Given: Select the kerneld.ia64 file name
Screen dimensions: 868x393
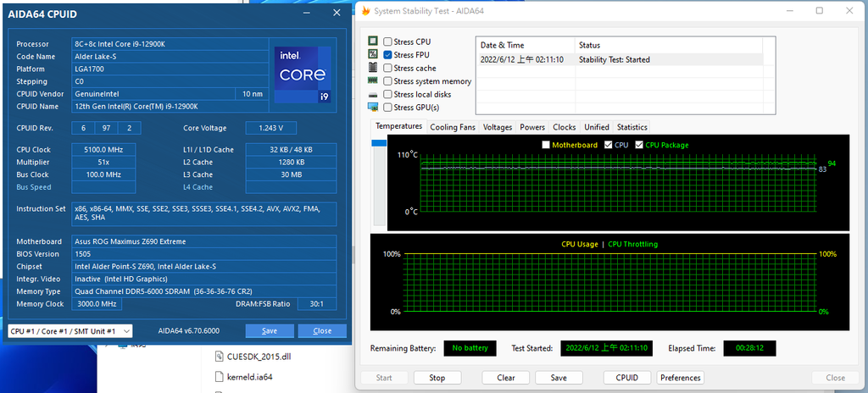Looking at the screenshot, I should pos(250,377).
